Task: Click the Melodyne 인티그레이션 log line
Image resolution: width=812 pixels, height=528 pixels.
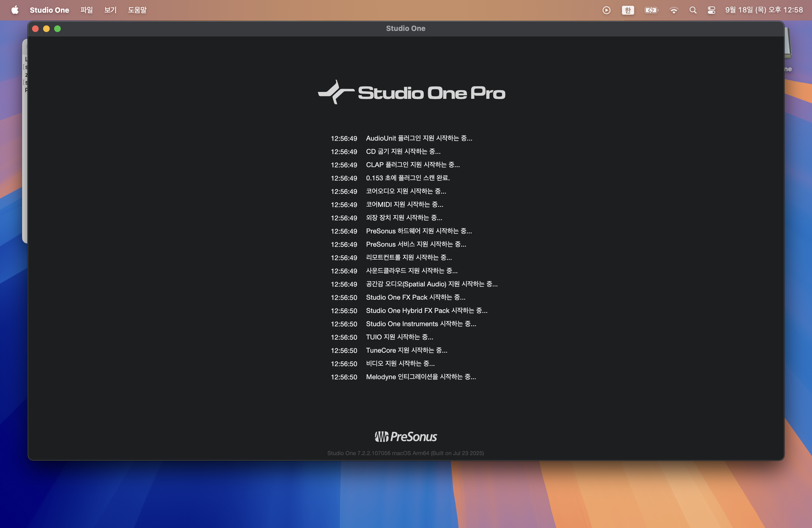Action: pos(403,377)
